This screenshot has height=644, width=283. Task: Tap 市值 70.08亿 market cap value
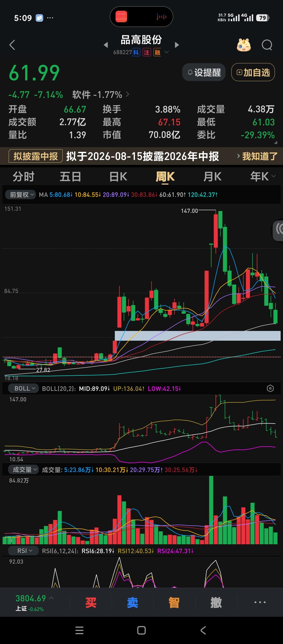(164, 135)
